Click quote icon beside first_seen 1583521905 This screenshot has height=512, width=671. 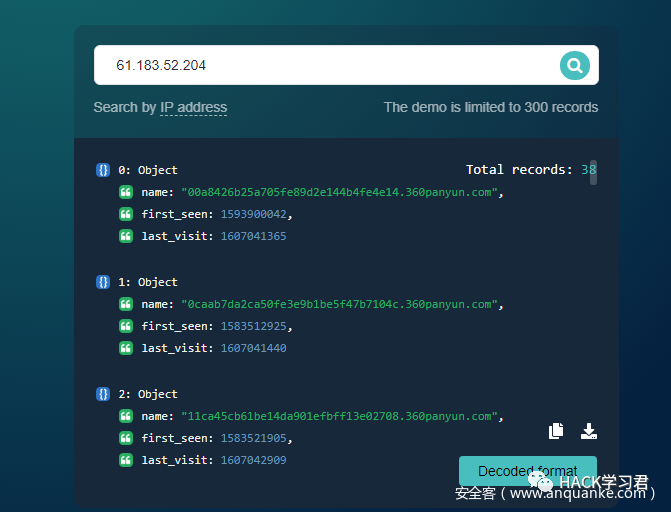tap(126, 438)
